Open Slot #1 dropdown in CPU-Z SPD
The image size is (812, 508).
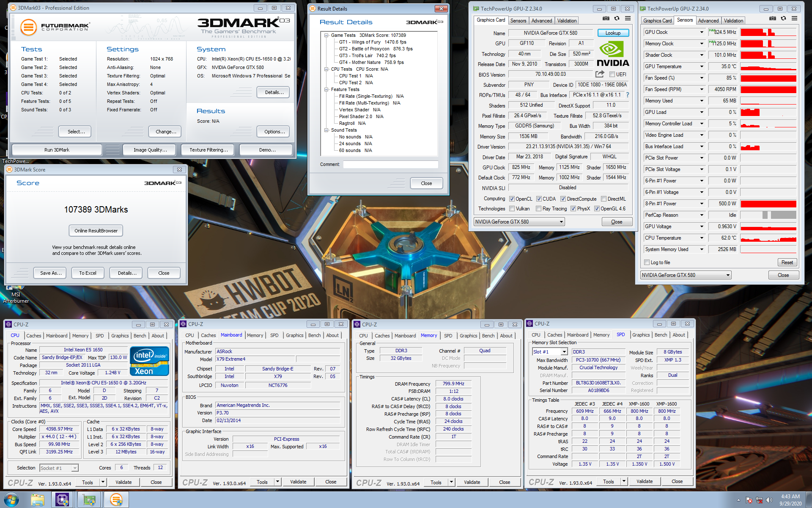(x=564, y=352)
